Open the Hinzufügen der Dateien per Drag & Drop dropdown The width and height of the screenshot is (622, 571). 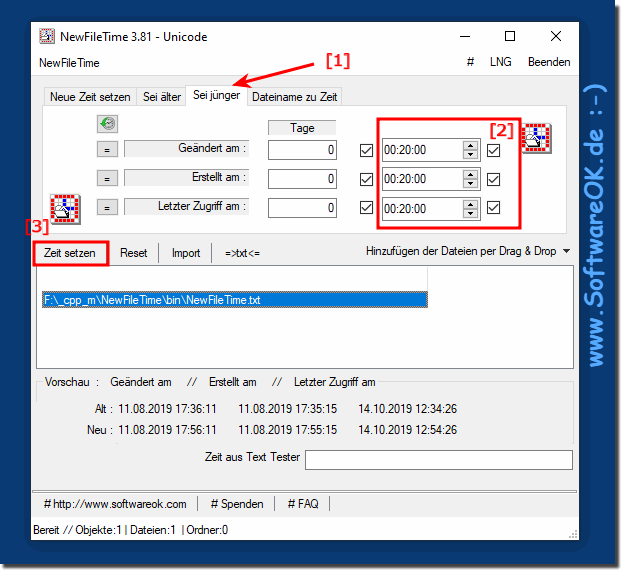pyautogui.click(x=468, y=251)
